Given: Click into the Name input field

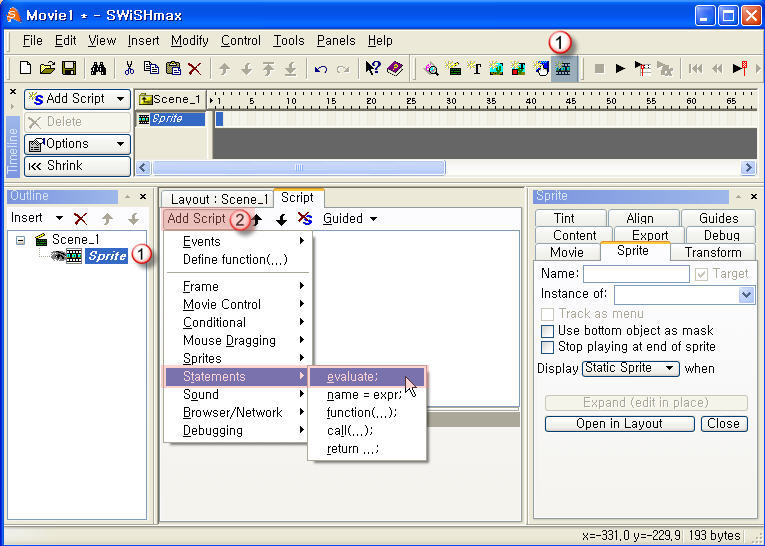Looking at the screenshot, I should (x=636, y=274).
